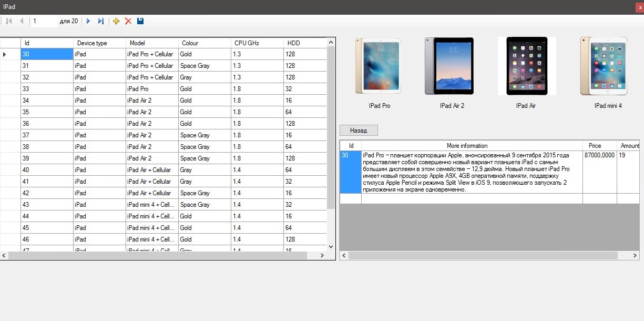Screen dimensions: 644x321
Task: Click Colour cell 'Gold' in row 35
Action: click(205, 112)
